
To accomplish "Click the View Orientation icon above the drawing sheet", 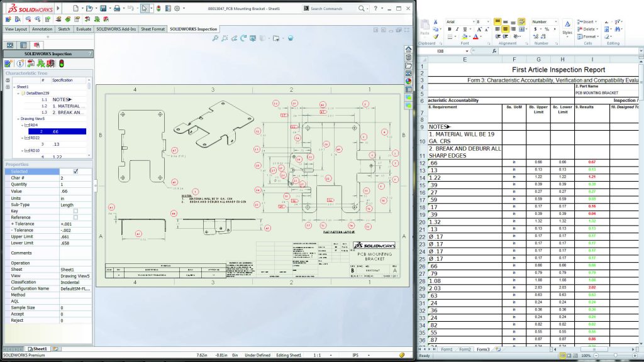I will pos(253,38).
